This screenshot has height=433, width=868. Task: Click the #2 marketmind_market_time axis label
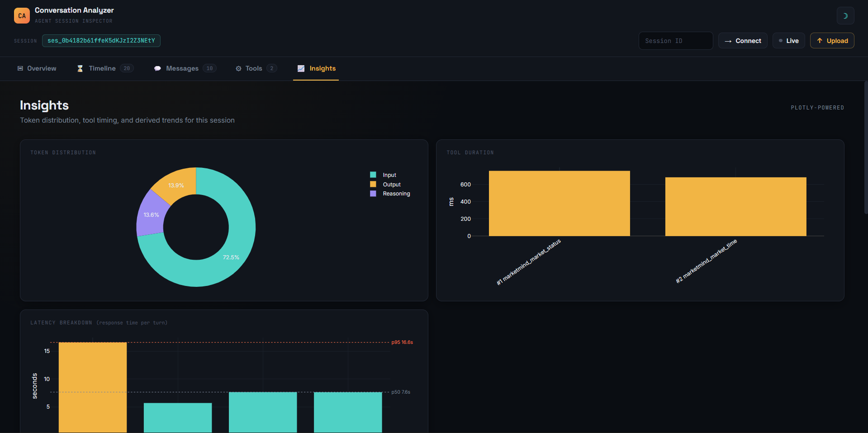tap(707, 261)
